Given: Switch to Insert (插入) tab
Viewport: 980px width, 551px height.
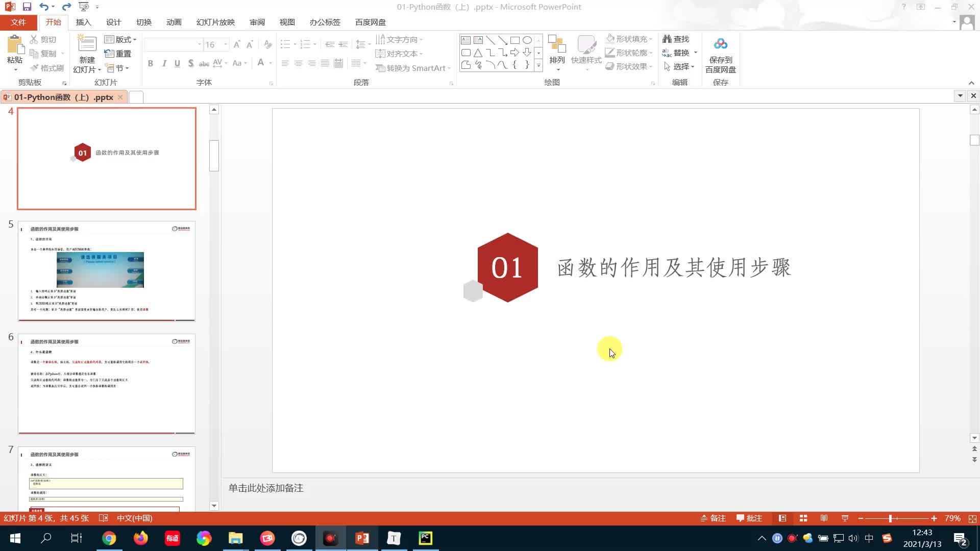Looking at the screenshot, I should [x=83, y=22].
